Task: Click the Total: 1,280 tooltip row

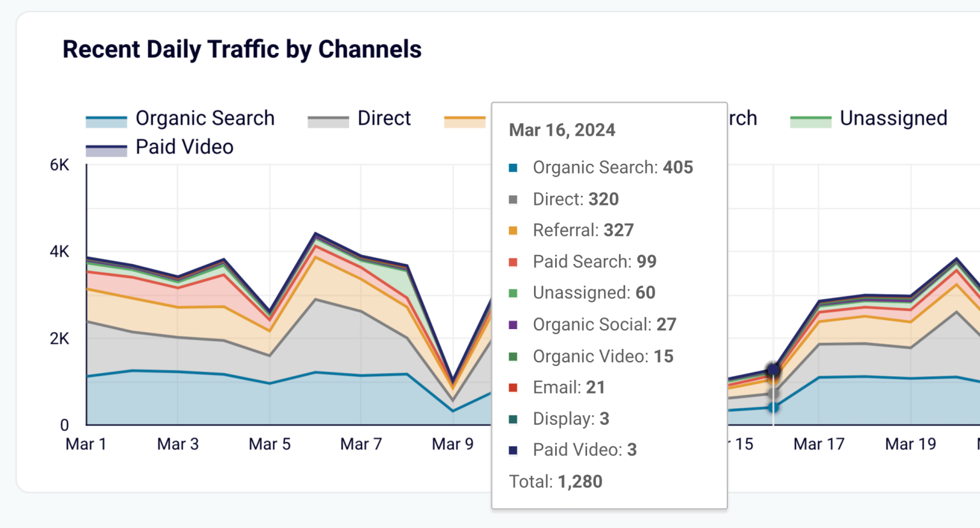Action: tap(555, 481)
